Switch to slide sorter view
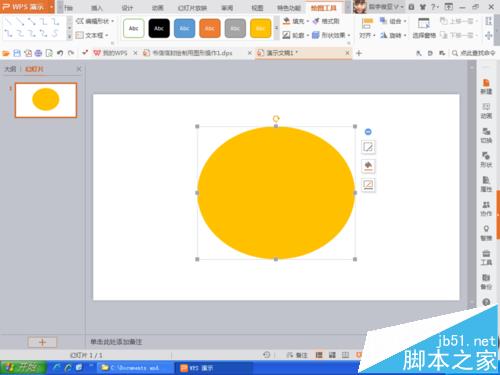This screenshot has width=500, height=375. point(332,355)
